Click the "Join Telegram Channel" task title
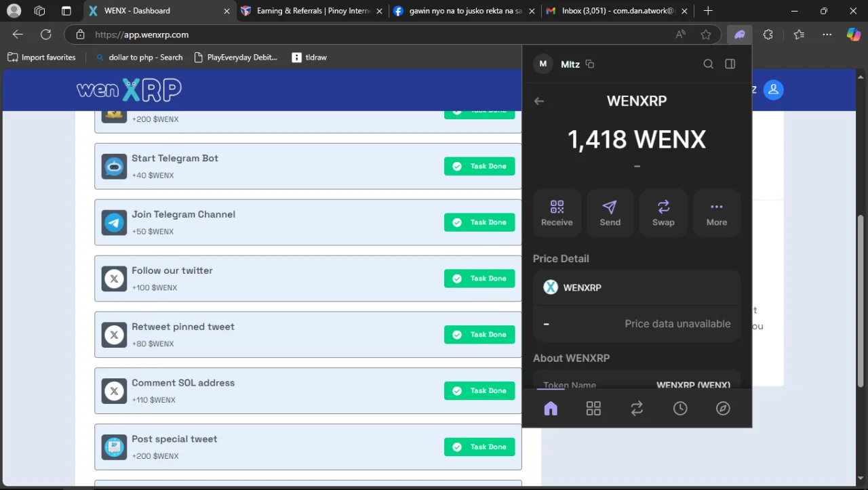 coord(183,214)
